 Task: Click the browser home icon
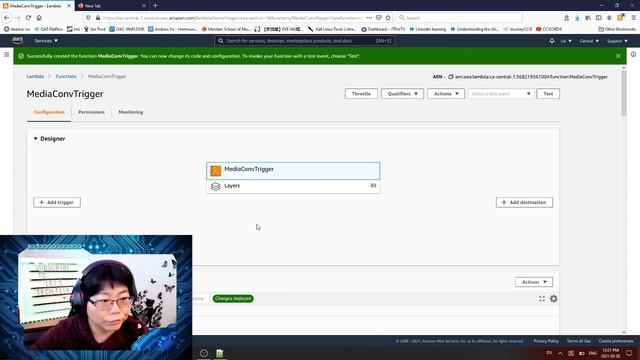(x=39, y=18)
